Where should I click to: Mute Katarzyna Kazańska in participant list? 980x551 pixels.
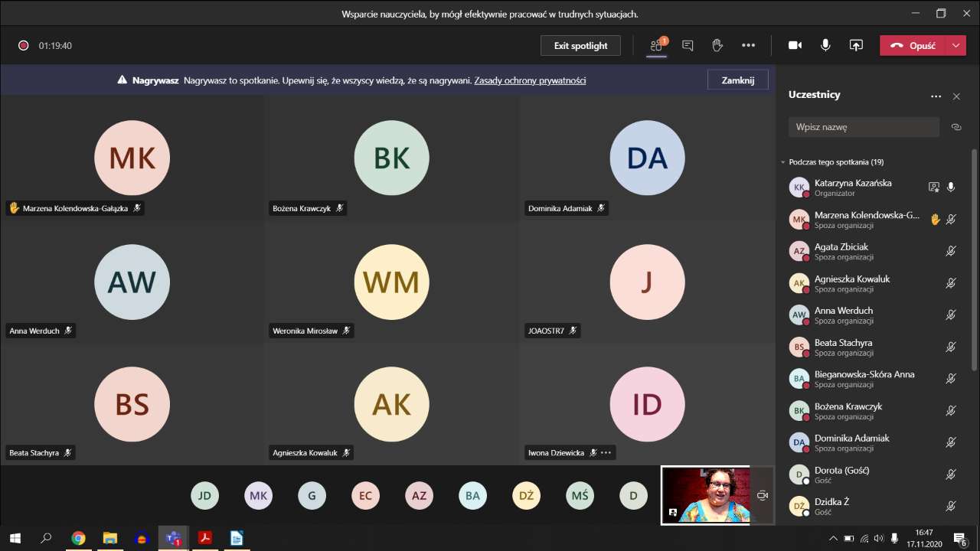pyautogui.click(x=951, y=187)
